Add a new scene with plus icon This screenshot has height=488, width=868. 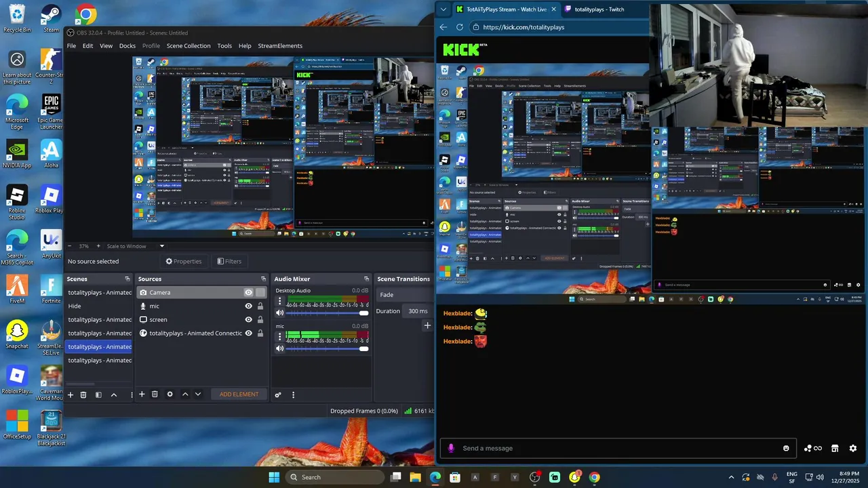click(x=70, y=394)
